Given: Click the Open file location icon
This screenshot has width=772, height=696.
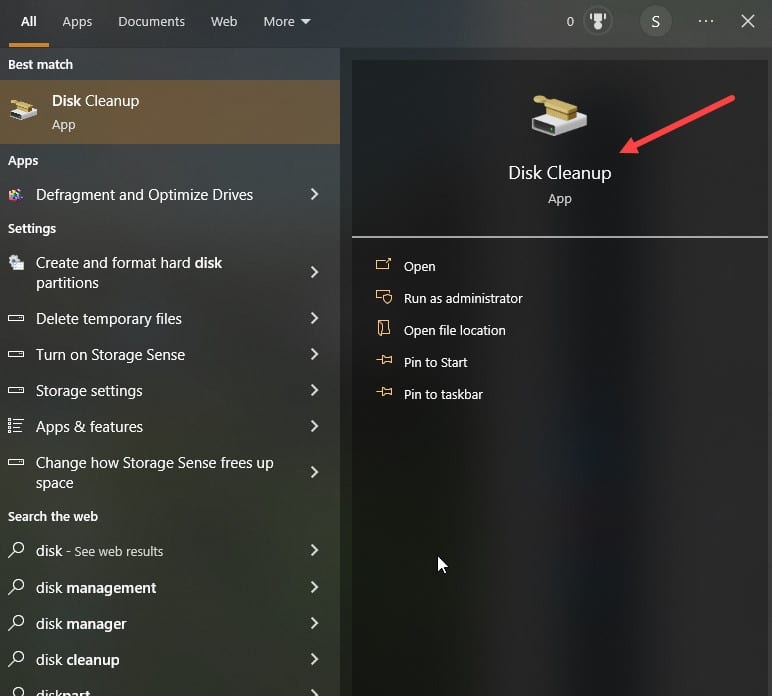Looking at the screenshot, I should (384, 328).
